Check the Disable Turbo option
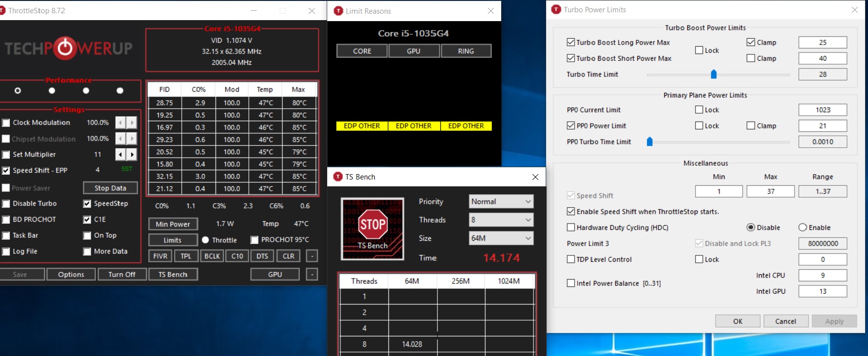This screenshot has height=356, width=868. coord(6,203)
